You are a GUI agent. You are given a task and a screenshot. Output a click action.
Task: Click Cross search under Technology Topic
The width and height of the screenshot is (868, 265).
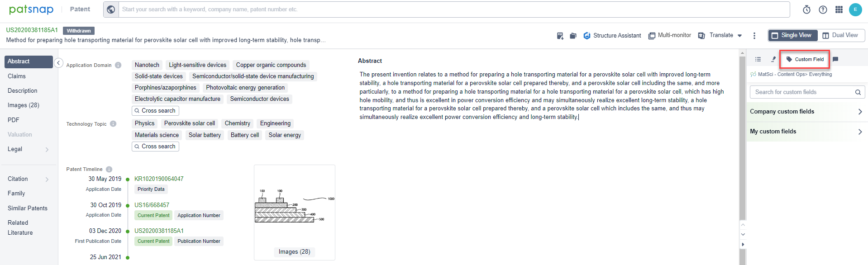click(x=155, y=147)
